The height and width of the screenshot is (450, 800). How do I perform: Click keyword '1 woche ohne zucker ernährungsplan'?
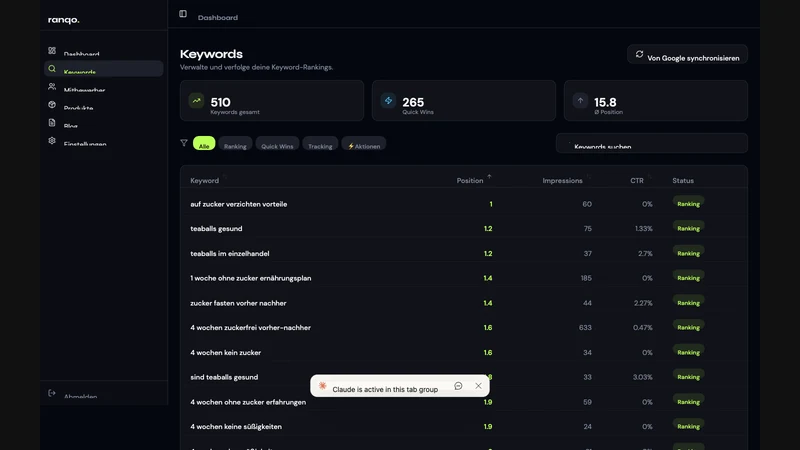[x=251, y=278]
